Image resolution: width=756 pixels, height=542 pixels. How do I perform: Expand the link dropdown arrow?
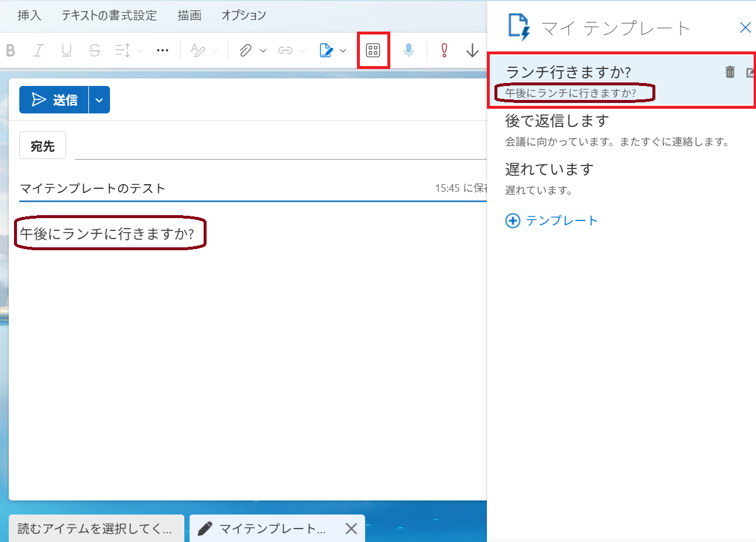point(303,51)
